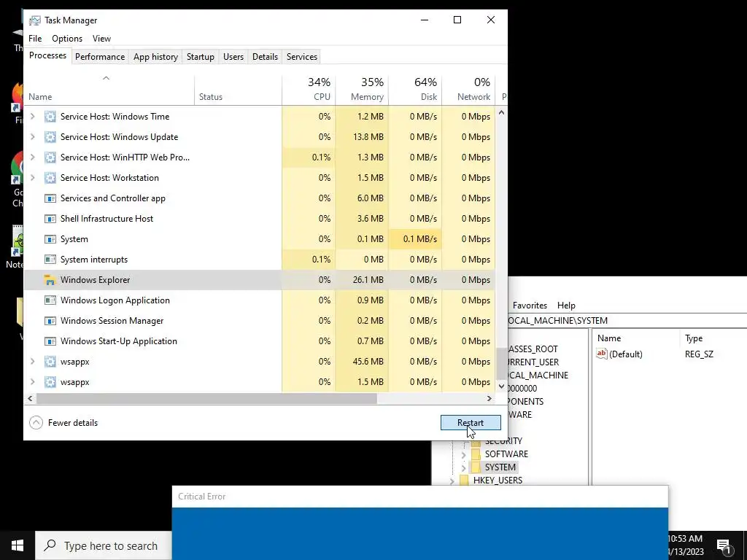Click the System process icon
747x560 pixels.
point(50,239)
